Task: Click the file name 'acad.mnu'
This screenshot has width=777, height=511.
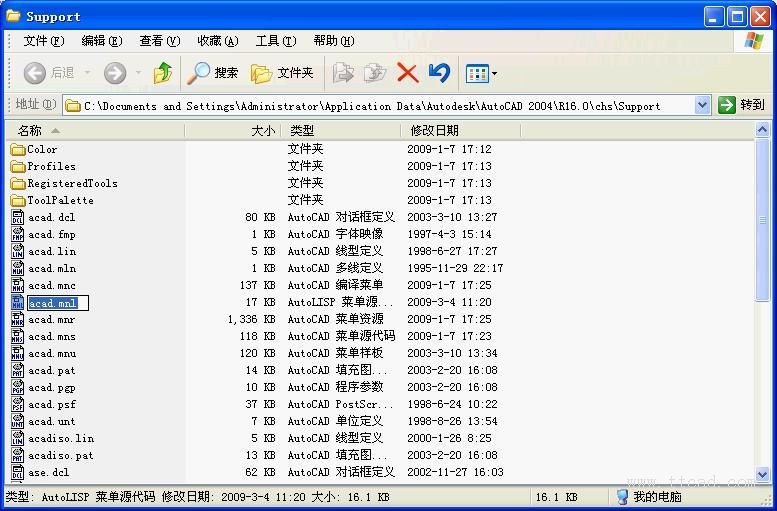Action: click(x=52, y=353)
